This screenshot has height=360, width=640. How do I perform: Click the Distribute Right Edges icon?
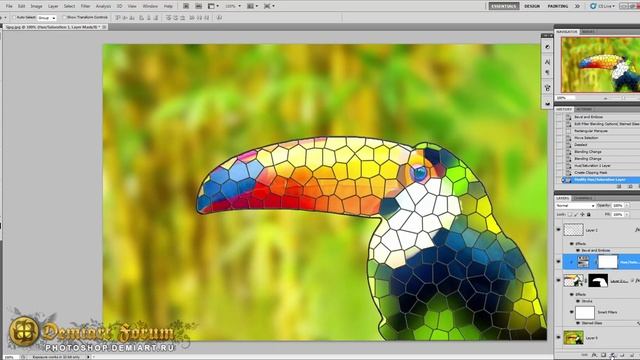(206, 18)
